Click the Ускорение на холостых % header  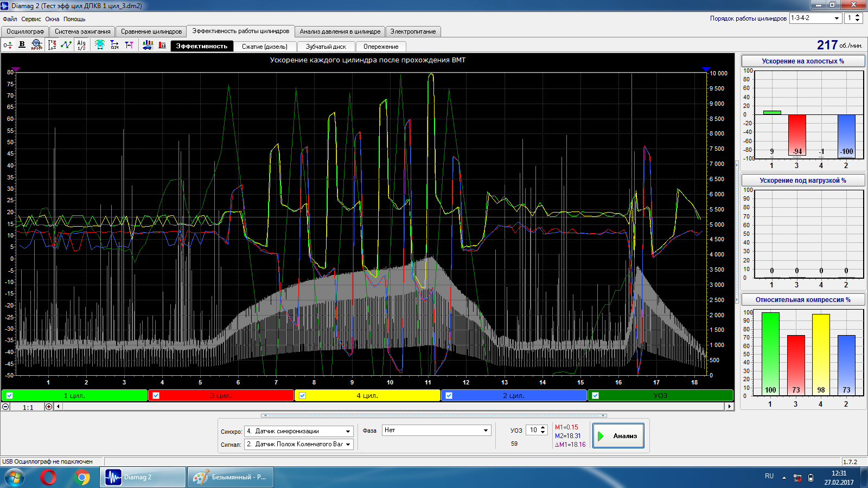pyautogui.click(x=803, y=61)
